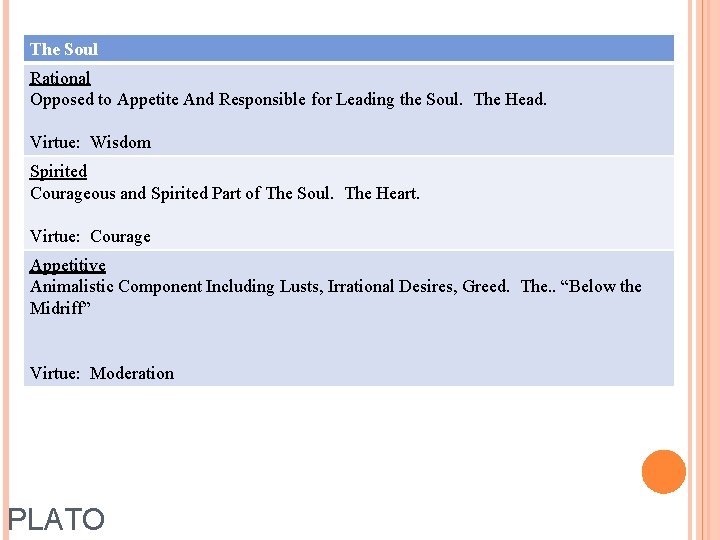The width and height of the screenshot is (720, 540).
Task: Click the orange circle decoration
Action: (663, 472)
